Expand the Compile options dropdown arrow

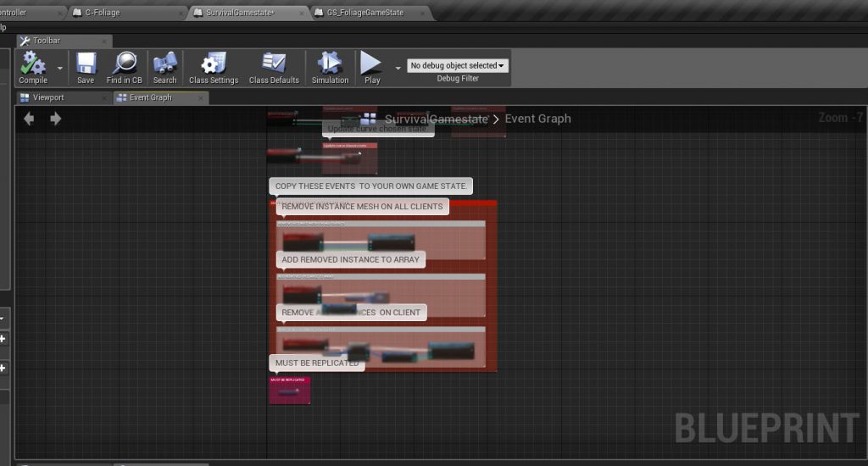[59, 68]
